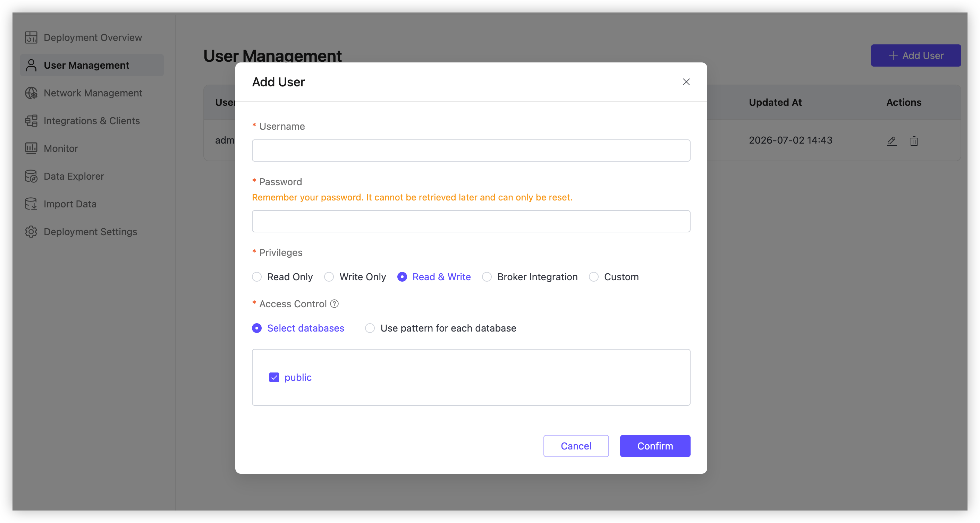Click the Access Control help question icon

pyautogui.click(x=334, y=304)
